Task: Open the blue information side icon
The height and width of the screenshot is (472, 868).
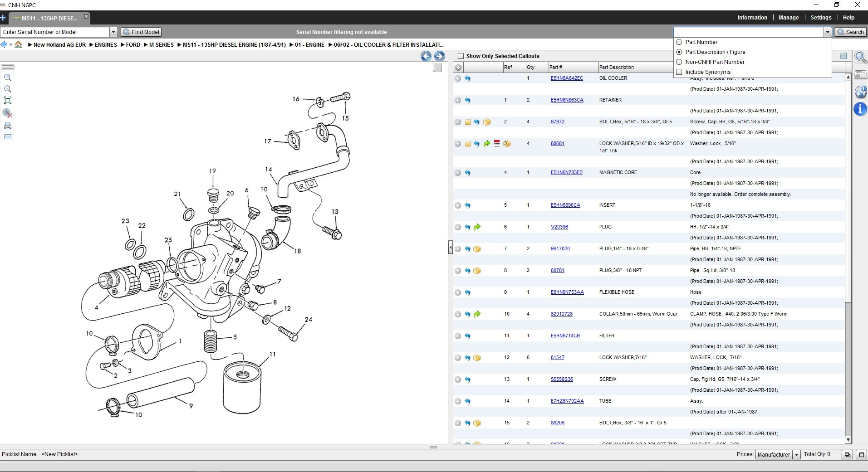Action: point(860,109)
